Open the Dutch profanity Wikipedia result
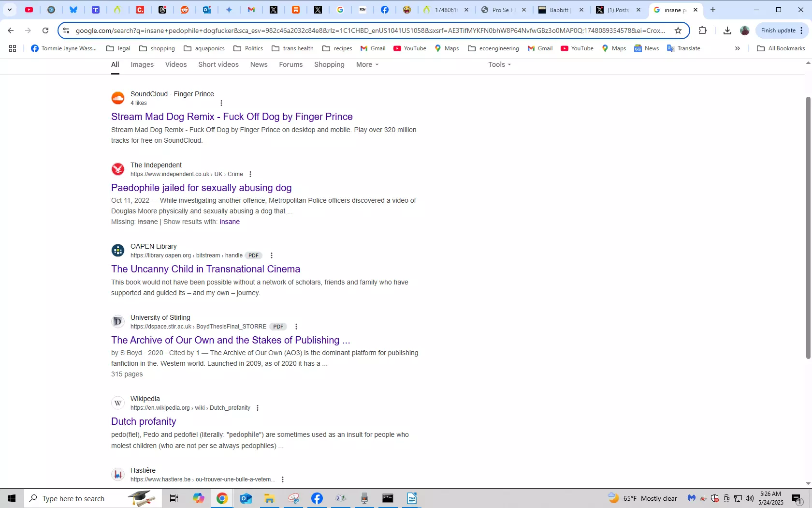The image size is (812, 508). 144,421
